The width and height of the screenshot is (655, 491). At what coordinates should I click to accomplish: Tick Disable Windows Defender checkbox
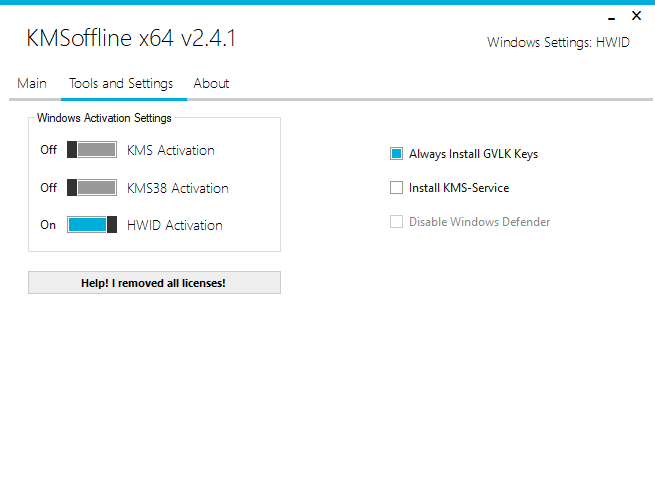(396, 221)
